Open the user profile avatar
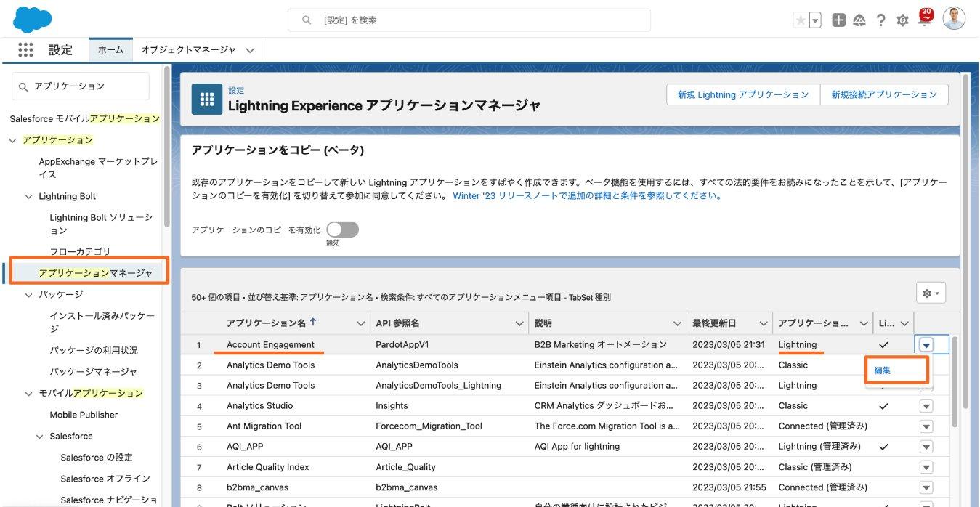980x507 pixels. (954, 19)
